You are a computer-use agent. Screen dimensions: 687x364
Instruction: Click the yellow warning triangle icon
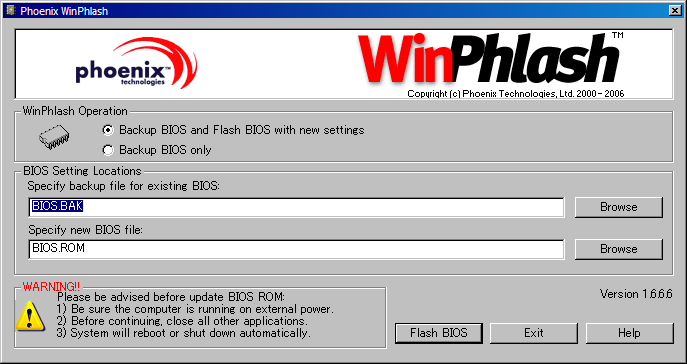(x=30, y=316)
